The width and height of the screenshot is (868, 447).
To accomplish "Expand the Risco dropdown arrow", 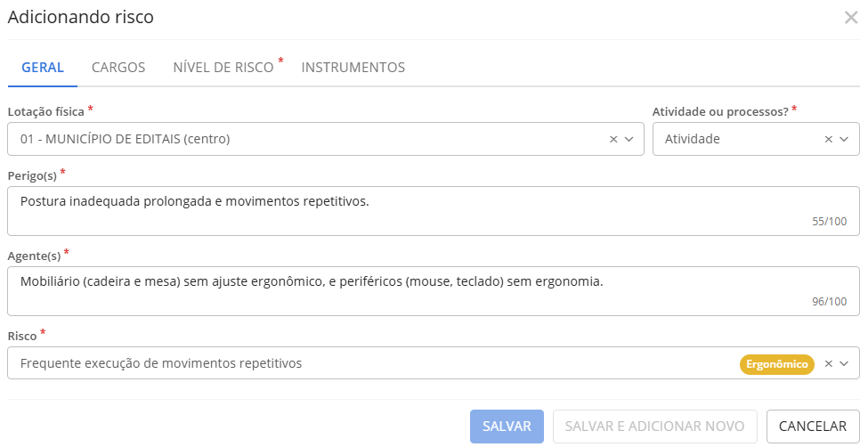I will pos(845,363).
